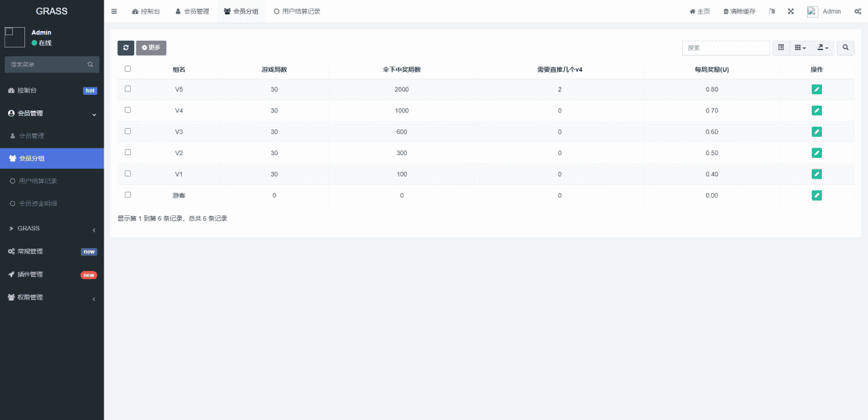The image size is (868, 420).
Task: Click the language switch icon in the header
Action: (772, 12)
